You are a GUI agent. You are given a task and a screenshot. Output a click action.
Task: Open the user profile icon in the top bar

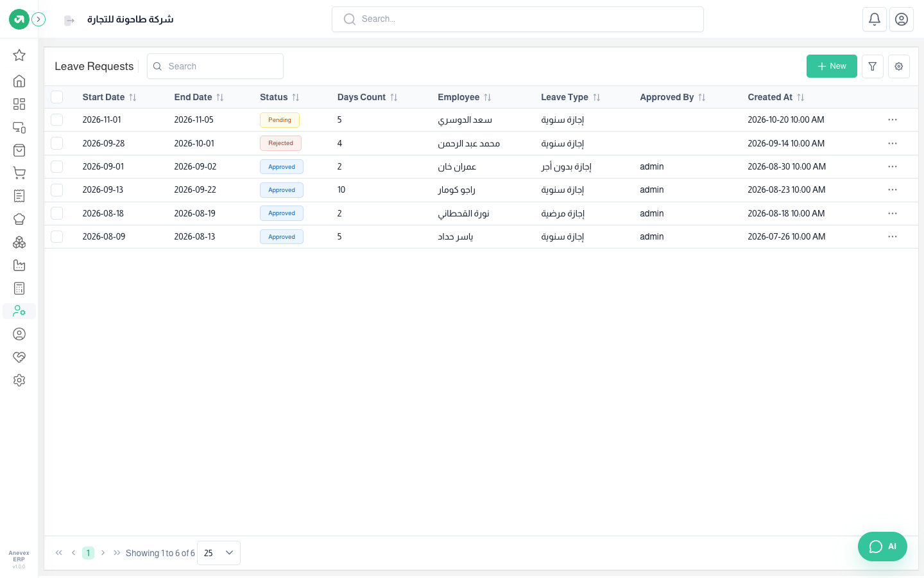[x=902, y=19]
